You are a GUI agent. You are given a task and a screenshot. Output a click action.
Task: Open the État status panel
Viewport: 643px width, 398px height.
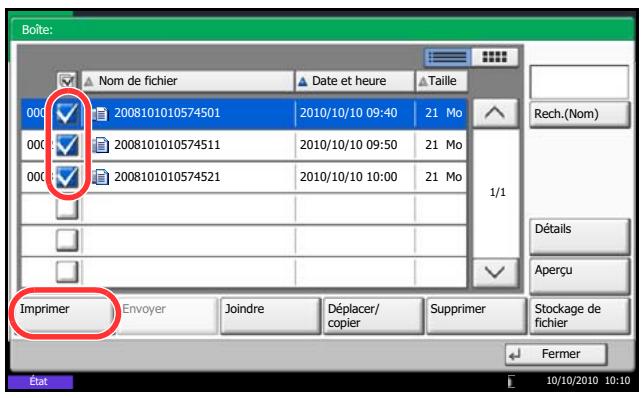tap(40, 382)
